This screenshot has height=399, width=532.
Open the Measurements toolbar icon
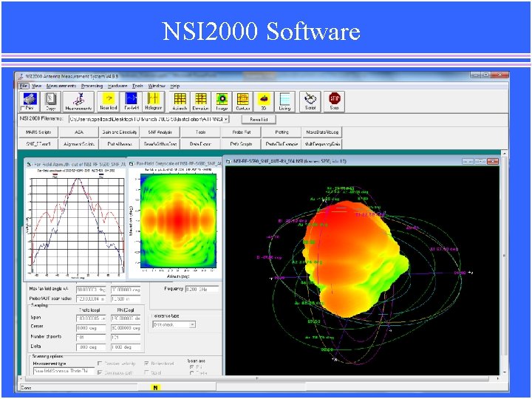[78, 101]
